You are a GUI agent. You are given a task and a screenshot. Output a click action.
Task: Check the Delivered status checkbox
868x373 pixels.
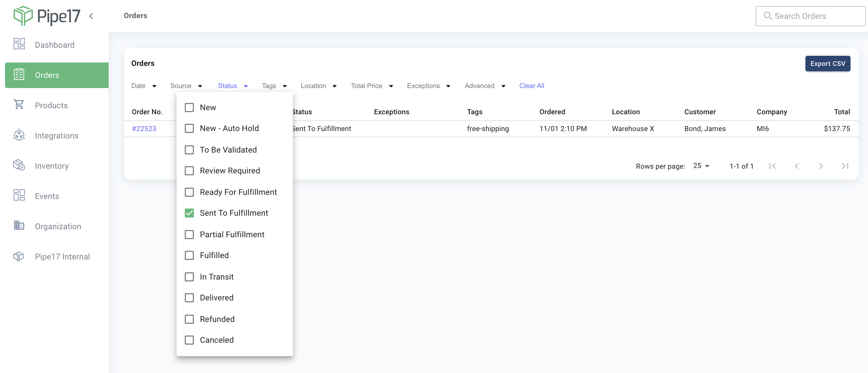tap(189, 298)
